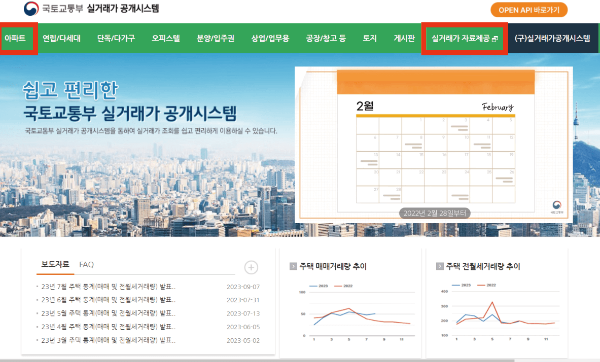600x362 pixels.
Task: Click the 주택 매매거래량 추이 line chart
Action: tap(356, 314)
